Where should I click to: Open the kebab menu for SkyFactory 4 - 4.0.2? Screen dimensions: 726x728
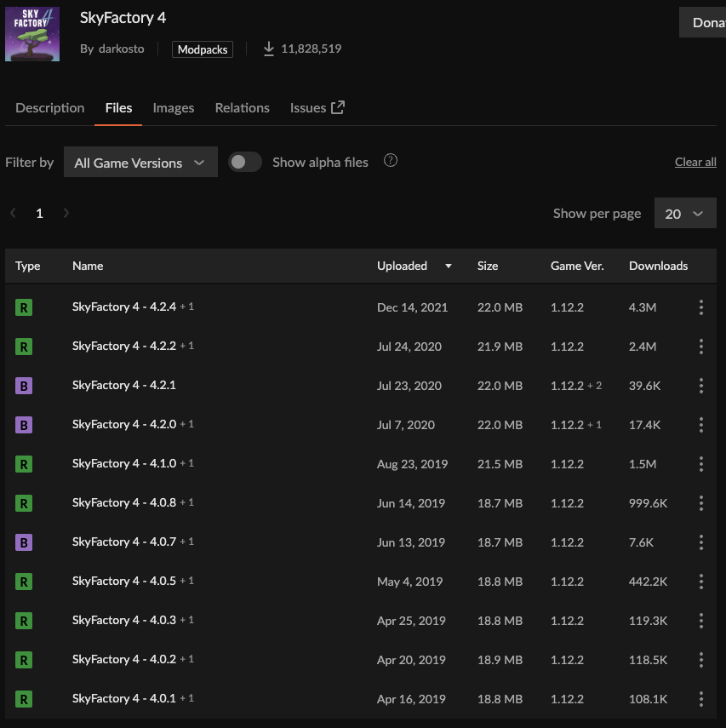pos(701,660)
